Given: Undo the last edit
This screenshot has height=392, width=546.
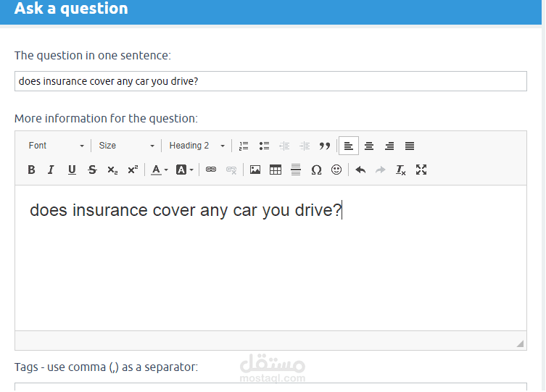Looking at the screenshot, I should (x=360, y=170).
